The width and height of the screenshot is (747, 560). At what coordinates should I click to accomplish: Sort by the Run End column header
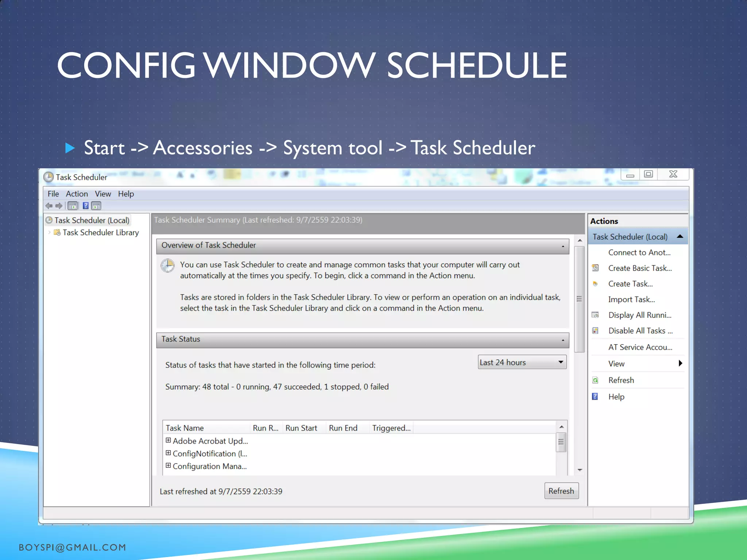[347, 428]
